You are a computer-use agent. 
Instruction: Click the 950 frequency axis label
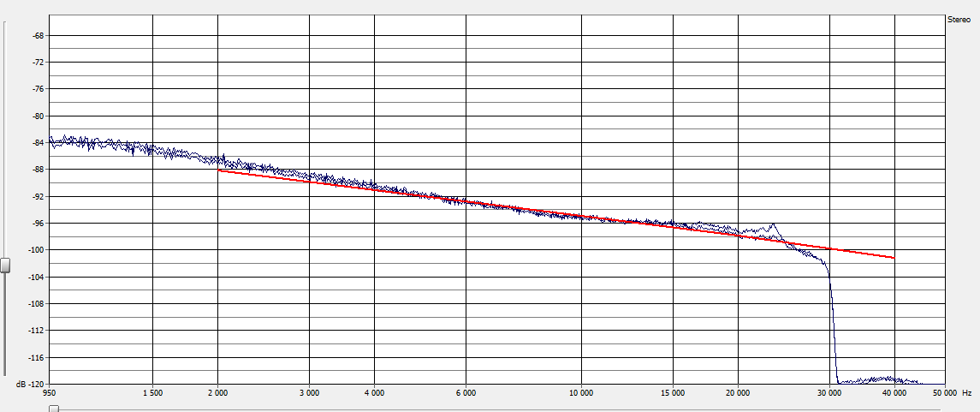(50, 393)
